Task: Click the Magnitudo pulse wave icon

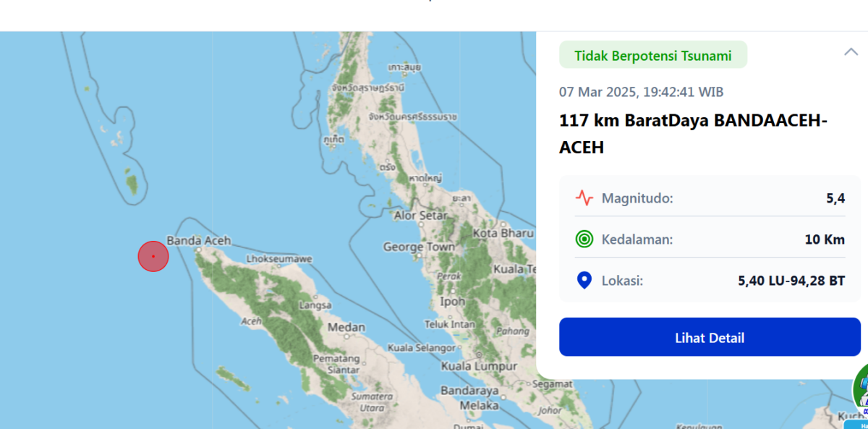Action: pos(584,198)
